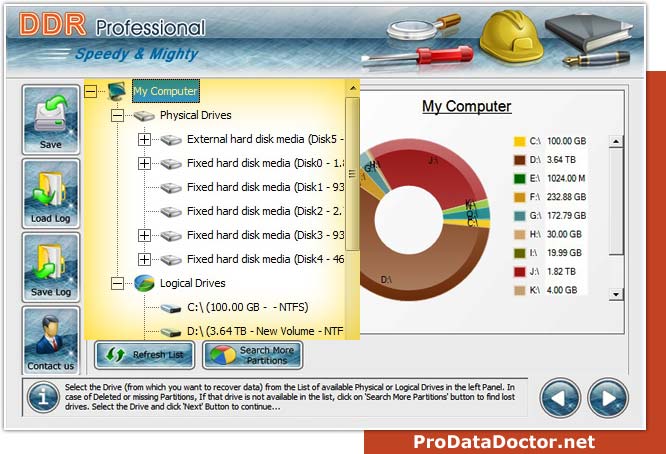Select the Physical Drives tree label

196,115
